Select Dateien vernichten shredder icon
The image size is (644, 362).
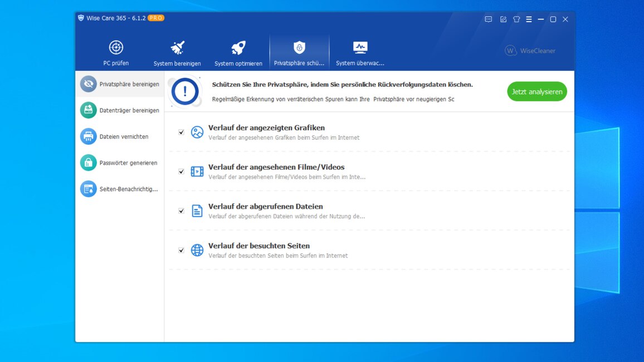88,136
